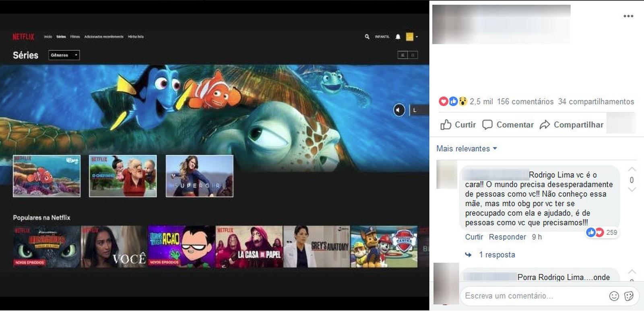
Task: Click the Comentar button
Action: click(x=508, y=125)
